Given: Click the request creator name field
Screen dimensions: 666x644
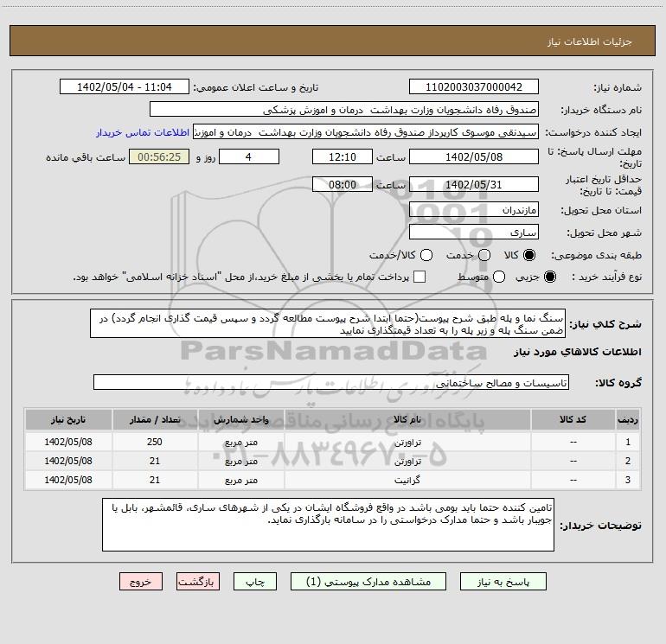Looking at the screenshot, I should tap(366, 132).
